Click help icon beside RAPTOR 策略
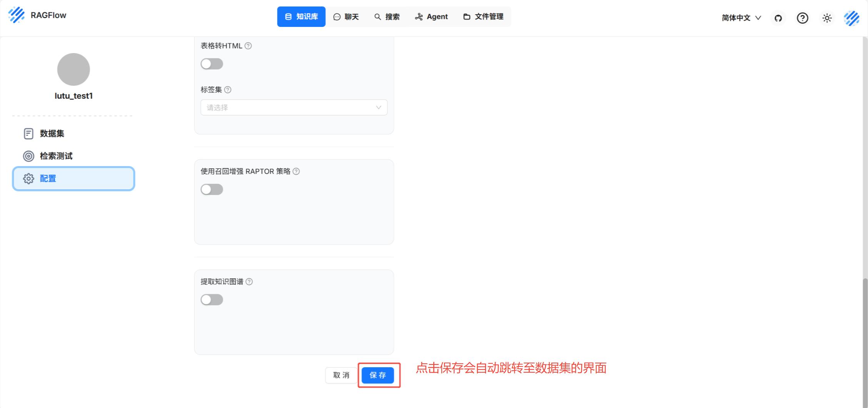Screen dimensions: 868x408 coord(296,172)
